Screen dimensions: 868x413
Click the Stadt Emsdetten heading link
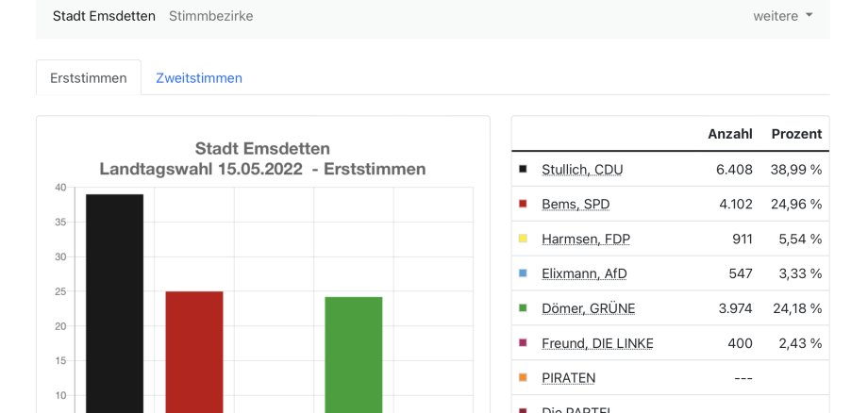pyautogui.click(x=104, y=16)
